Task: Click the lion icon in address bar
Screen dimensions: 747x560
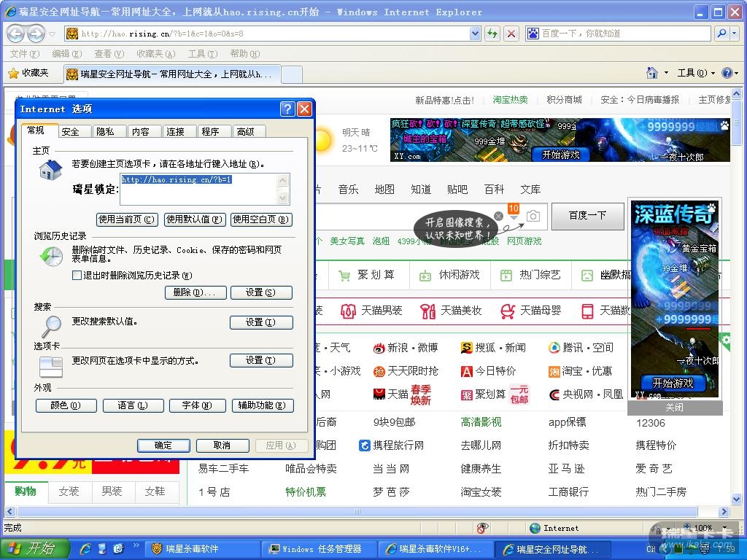Action: (72, 34)
